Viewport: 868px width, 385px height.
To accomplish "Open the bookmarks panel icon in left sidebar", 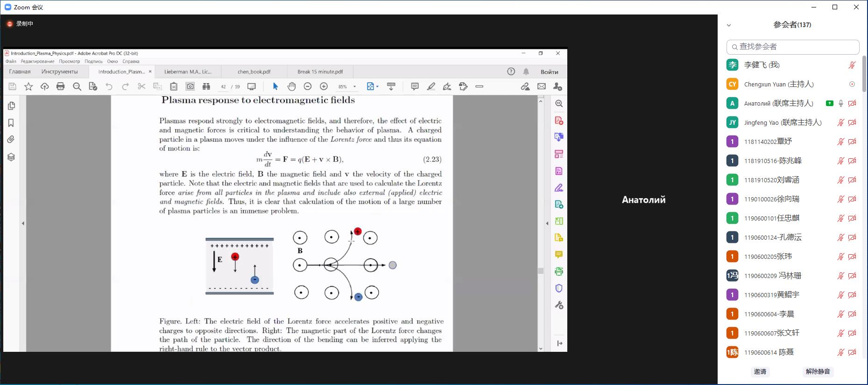I will click(x=11, y=123).
